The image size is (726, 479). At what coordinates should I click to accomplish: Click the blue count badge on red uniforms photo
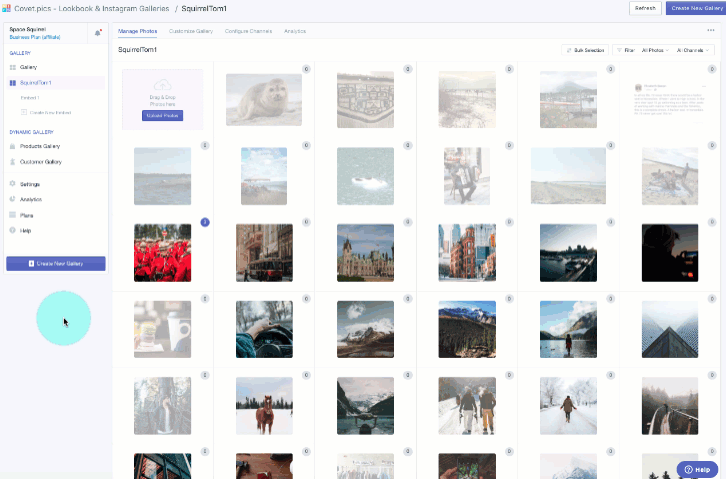click(x=205, y=222)
